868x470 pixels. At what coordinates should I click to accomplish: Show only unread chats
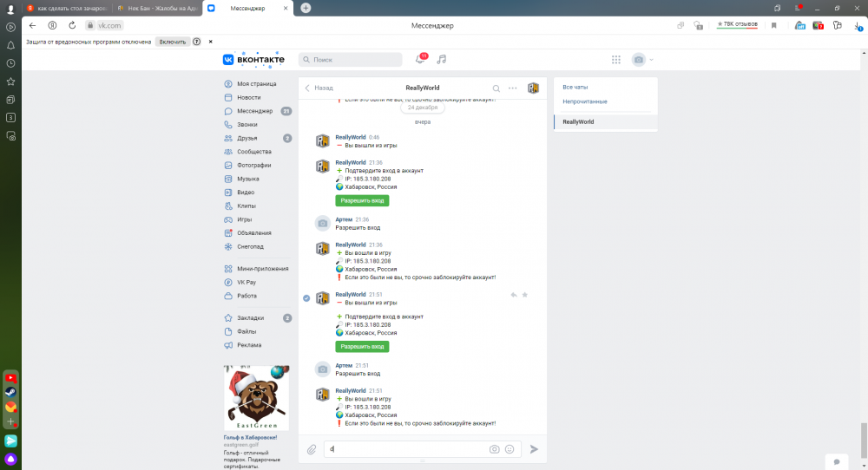(584, 101)
